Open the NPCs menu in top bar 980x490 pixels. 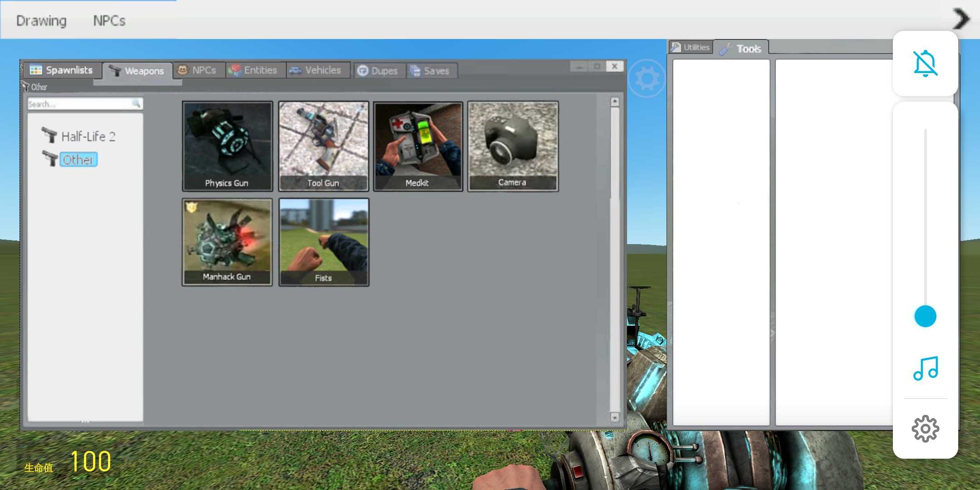click(109, 20)
